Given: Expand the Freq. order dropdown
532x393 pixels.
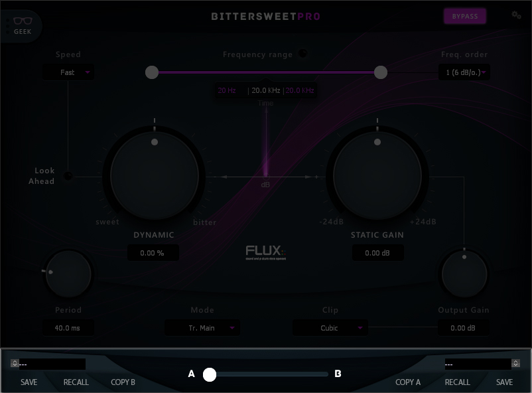Looking at the screenshot, I should (464, 72).
